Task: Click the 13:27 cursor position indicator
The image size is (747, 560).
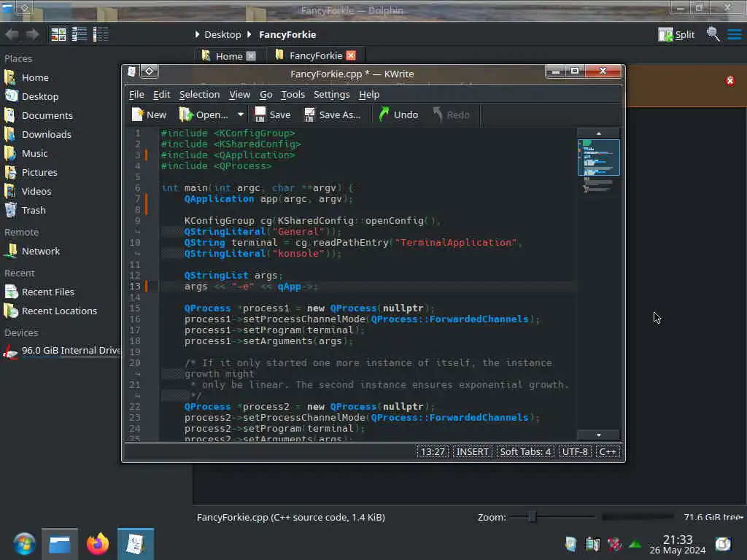Action: coord(433,451)
